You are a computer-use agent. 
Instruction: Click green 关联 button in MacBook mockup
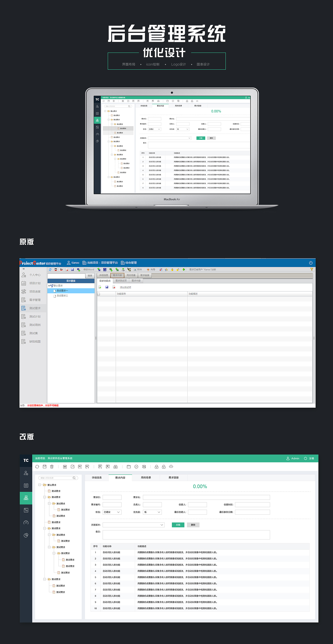pos(201,138)
